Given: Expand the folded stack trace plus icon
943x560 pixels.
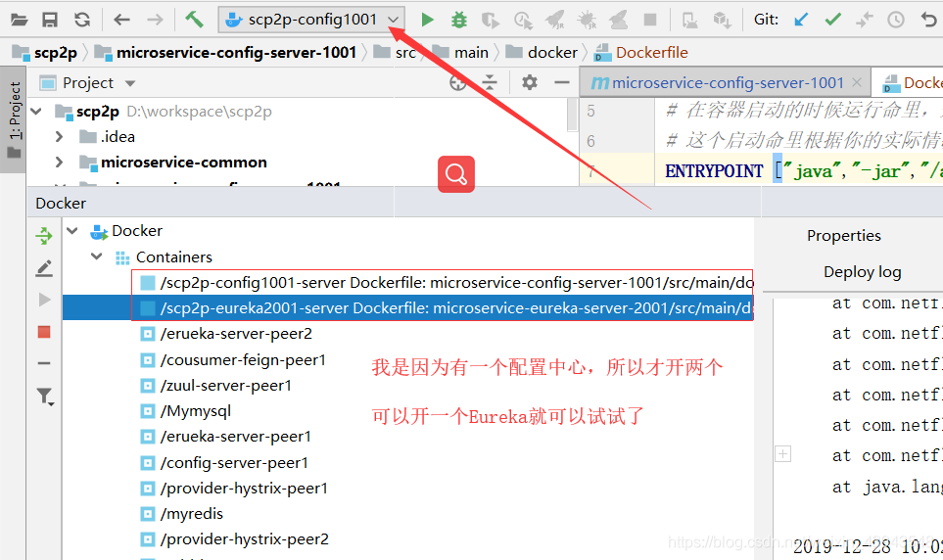Looking at the screenshot, I should tap(782, 453).
